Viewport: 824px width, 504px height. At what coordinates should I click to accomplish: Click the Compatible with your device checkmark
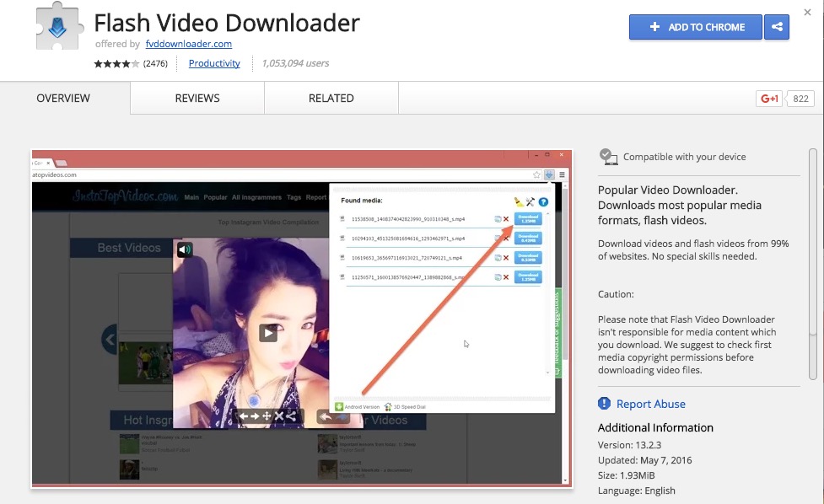pos(607,157)
